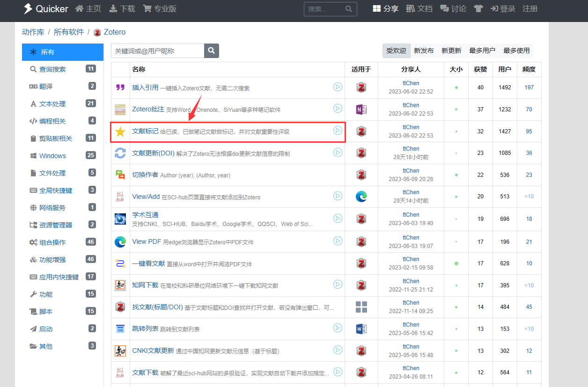588x387 pixels.
Task: Select 文件处理 category
Action: click(63, 173)
